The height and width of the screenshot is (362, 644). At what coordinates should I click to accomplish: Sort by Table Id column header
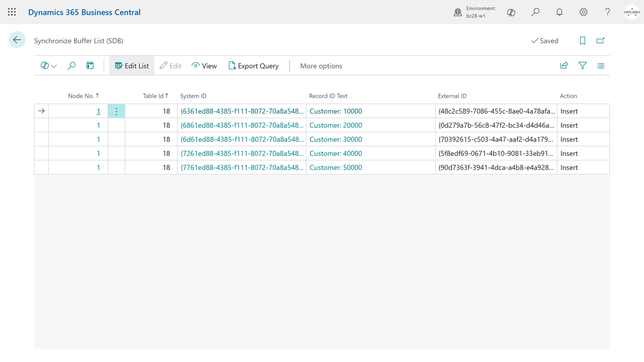pyautogui.click(x=155, y=96)
